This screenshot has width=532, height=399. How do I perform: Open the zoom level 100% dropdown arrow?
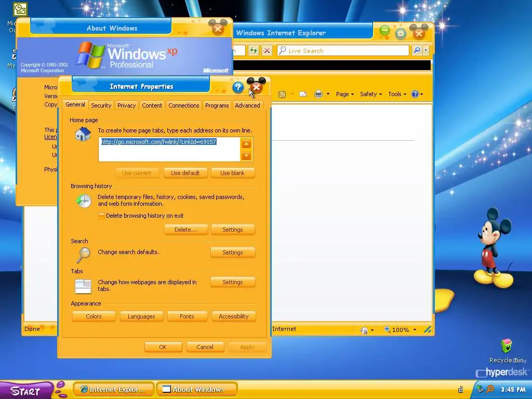pyautogui.click(x=415, y=330)
